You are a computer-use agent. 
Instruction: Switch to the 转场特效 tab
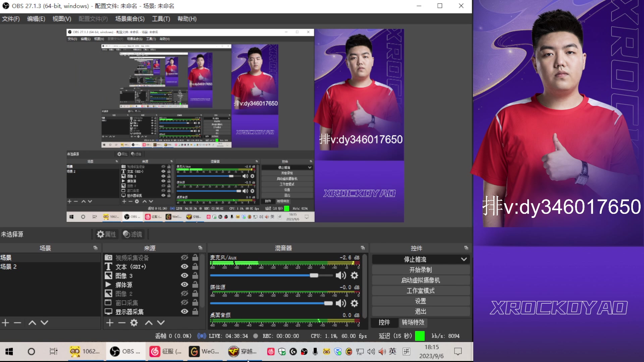(x=413, y=322)
